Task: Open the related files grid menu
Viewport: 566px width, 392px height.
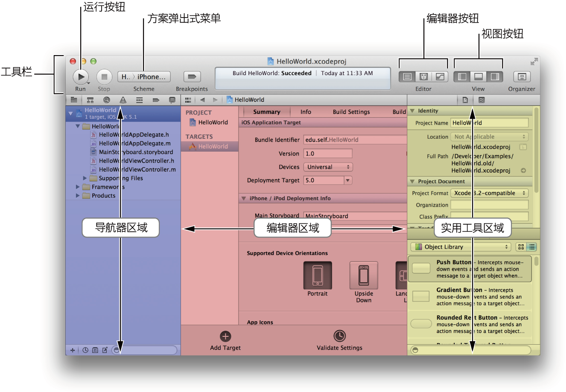Action: click(x=188, y=100)
